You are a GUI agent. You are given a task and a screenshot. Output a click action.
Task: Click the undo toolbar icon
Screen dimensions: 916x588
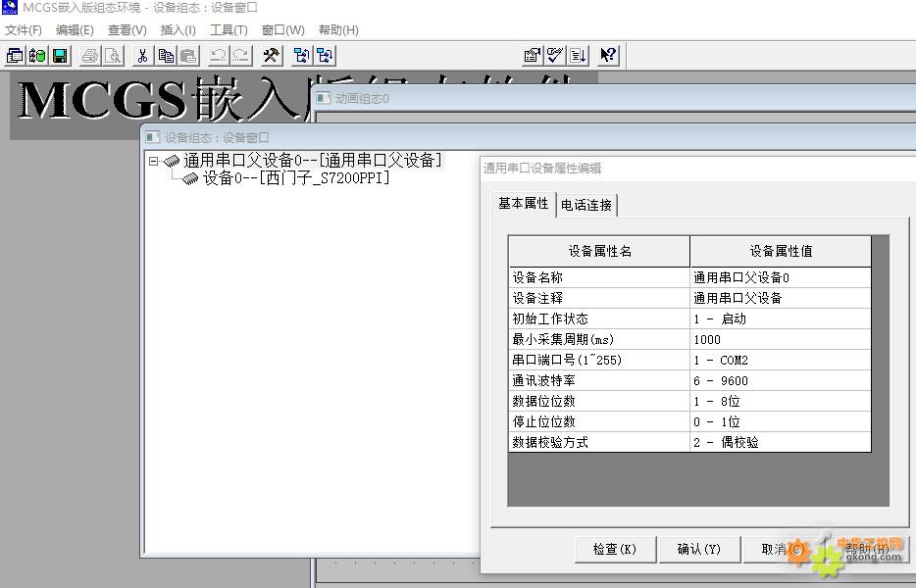(219, 56)
